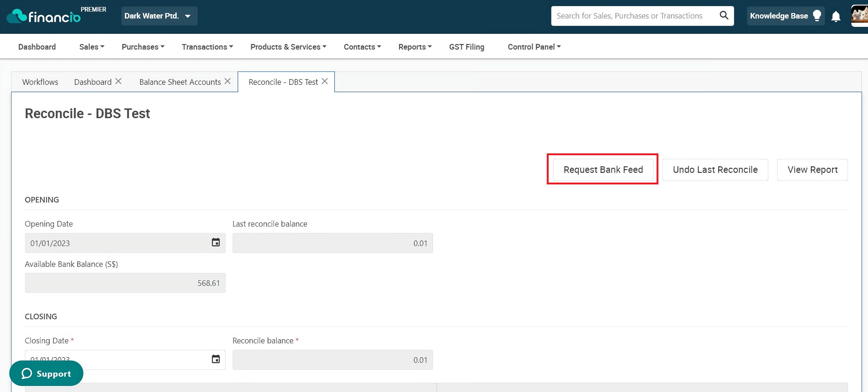The width and height of the screenshot is (868, 392).
Task: Open the Opening Date calendar icon
Action: [x=216, y=242]
